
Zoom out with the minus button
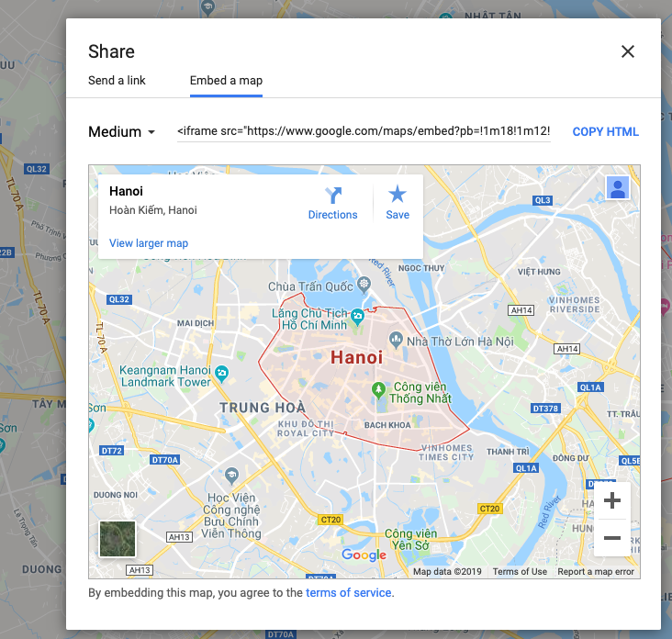point(611,537)
